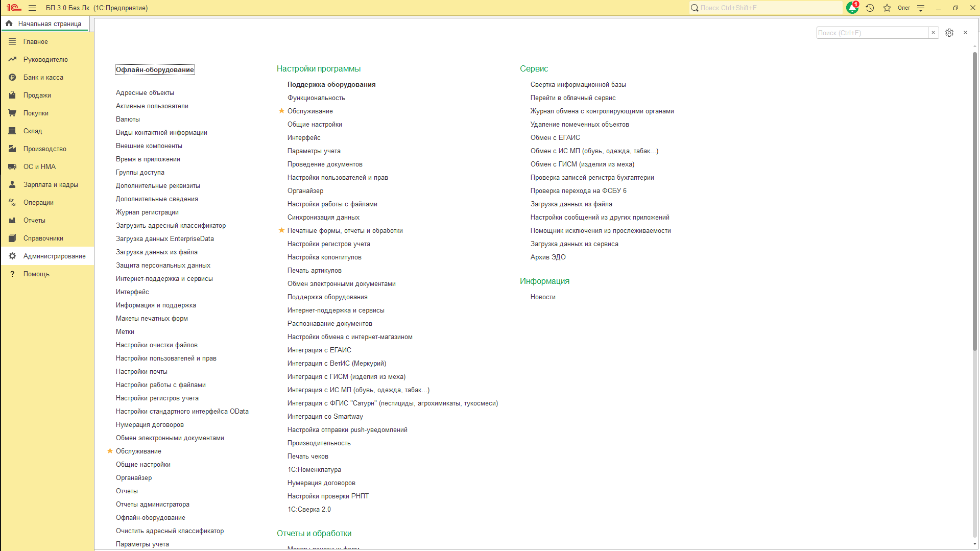Click the Склад section icon
980x551 pixels.
pyautogui.click(x=12, y=131)
